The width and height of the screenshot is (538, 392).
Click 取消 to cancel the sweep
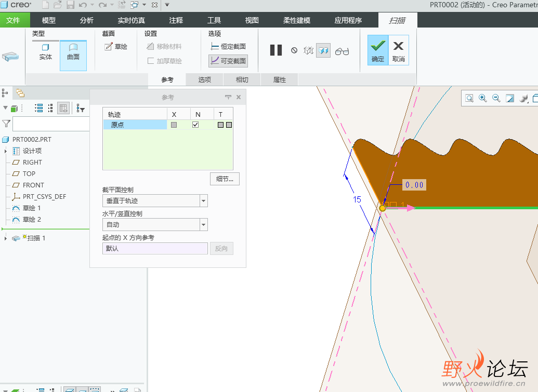398,50
